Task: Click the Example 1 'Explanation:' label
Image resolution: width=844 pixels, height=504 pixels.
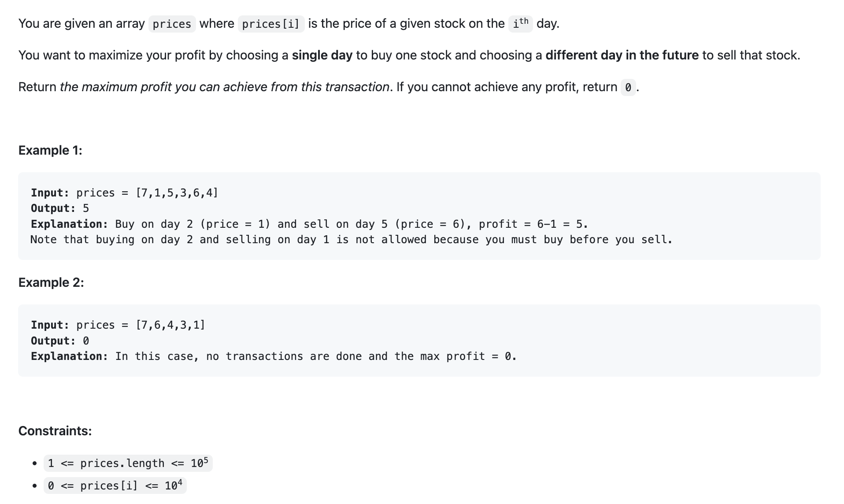Action: coord(69,224)
